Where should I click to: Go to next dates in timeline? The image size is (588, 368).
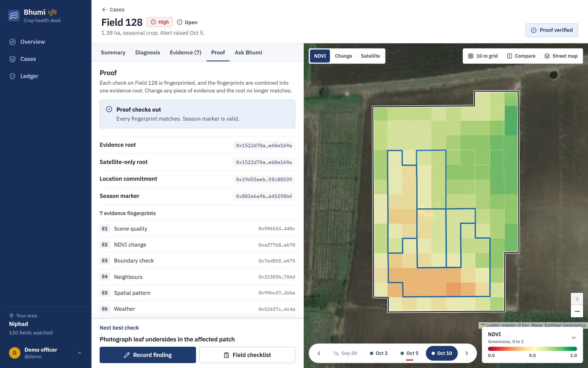tap(467, 353)
